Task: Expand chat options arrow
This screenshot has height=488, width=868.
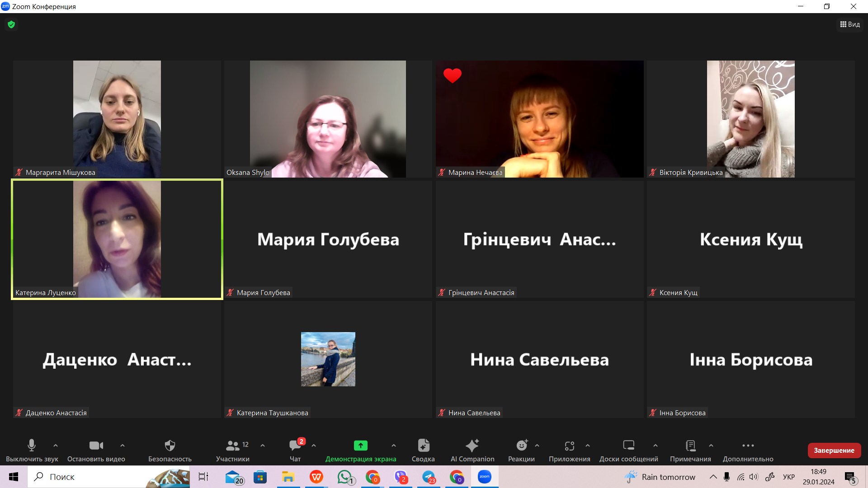Action: [x=314, y=446]
